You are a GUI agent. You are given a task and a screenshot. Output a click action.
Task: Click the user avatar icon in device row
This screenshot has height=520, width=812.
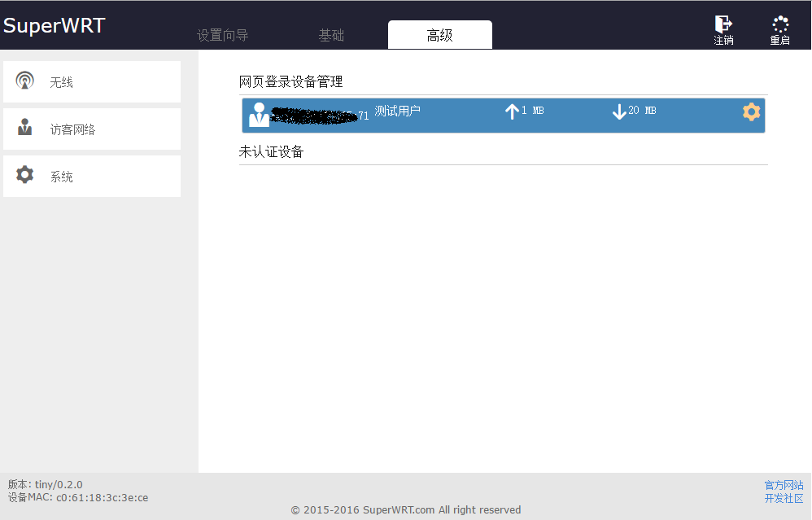point(259,115)
